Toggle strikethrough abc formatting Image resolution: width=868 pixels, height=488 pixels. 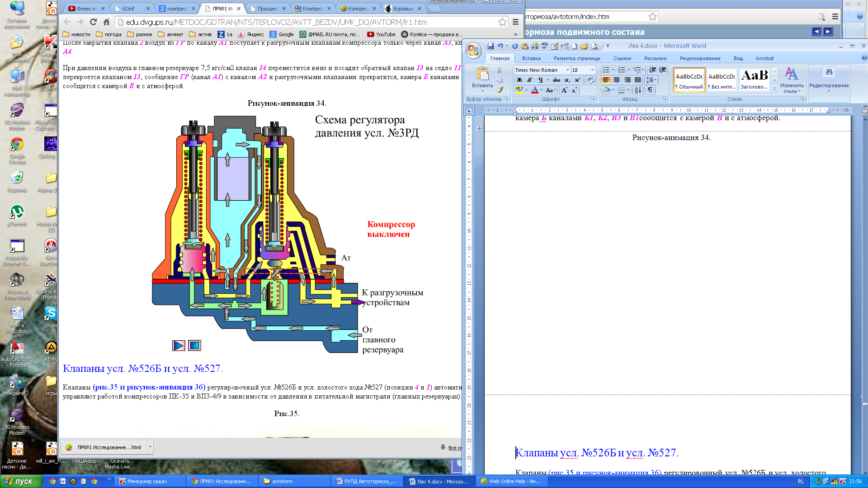point(557,80)
